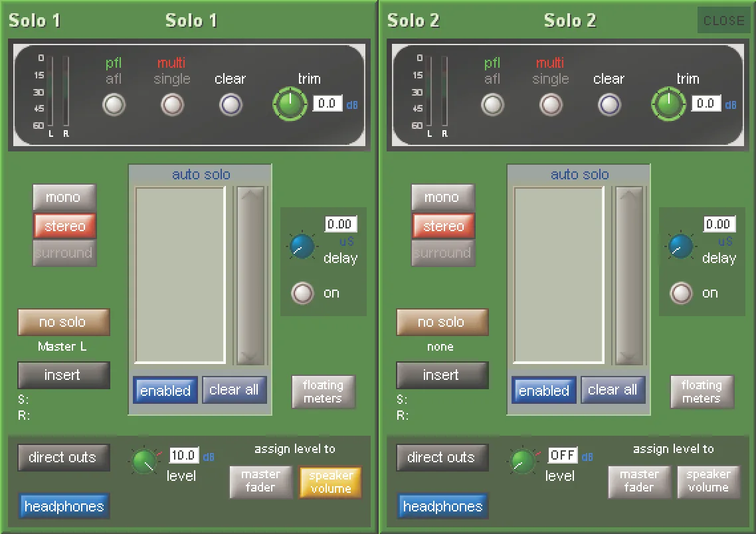This screenshot has height=534, width=756.
Task: Assign level to master fader, Solo 2
Action: coord(639,482)
